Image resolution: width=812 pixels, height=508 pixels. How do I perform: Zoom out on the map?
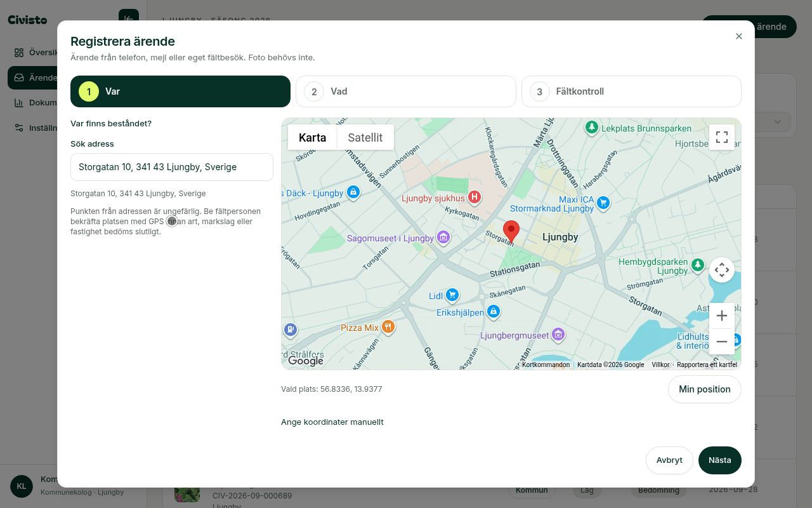point(722,342)
